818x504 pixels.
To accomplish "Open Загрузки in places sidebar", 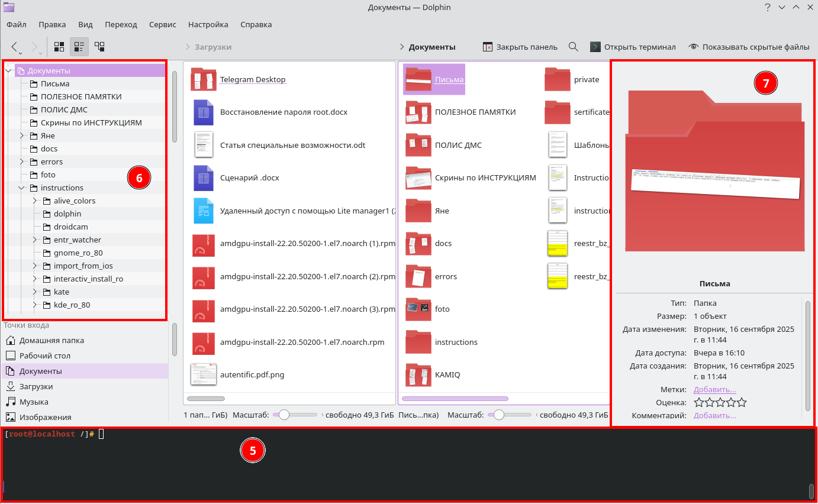I will pos(36,386).
